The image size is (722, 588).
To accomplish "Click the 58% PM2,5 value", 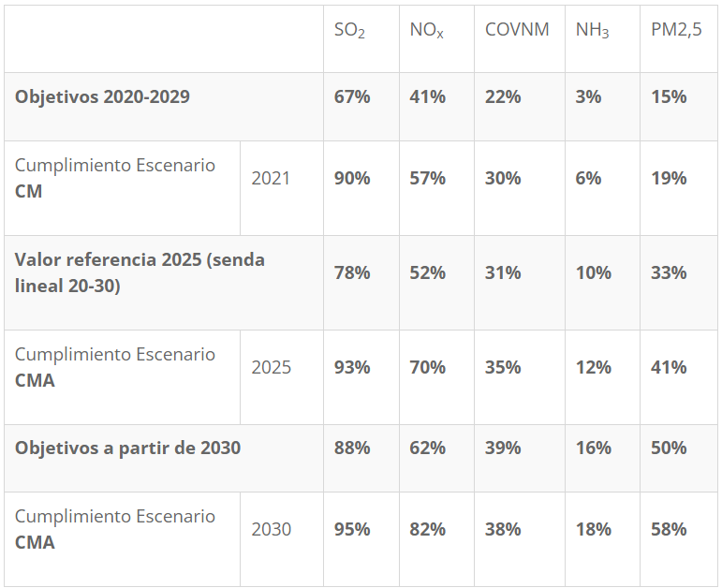I will [x=669, y=529].
